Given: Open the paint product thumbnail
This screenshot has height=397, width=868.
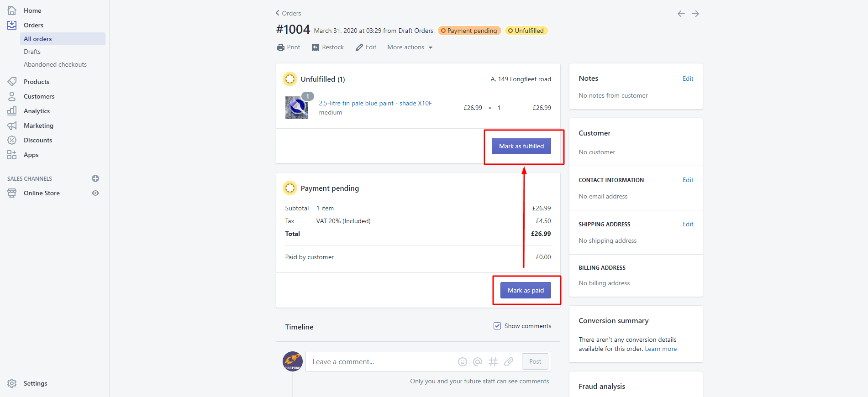Looking at the screenshot, I should pos(297,108).
